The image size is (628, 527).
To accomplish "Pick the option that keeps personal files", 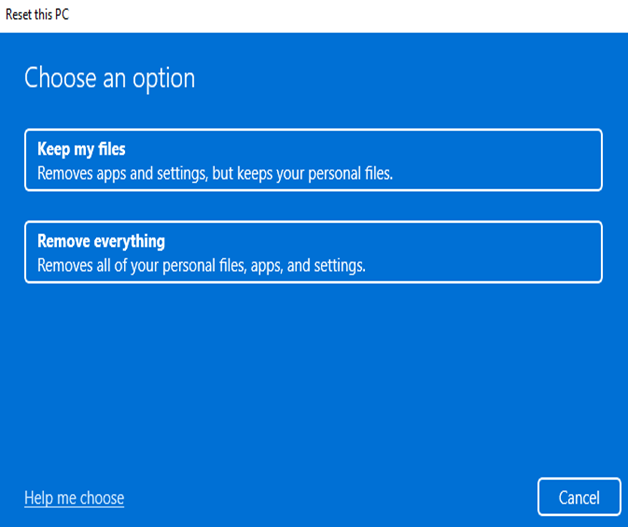I will click(x=313, y=160).
